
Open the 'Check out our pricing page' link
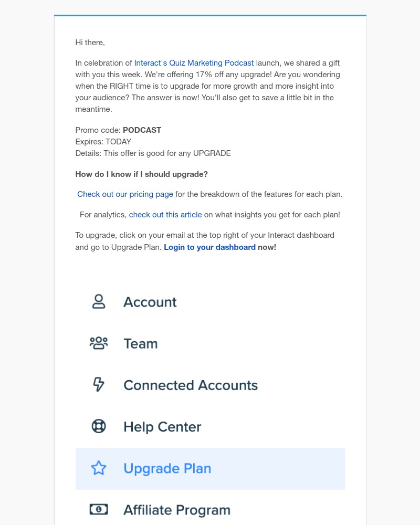[x=125, y=194]
